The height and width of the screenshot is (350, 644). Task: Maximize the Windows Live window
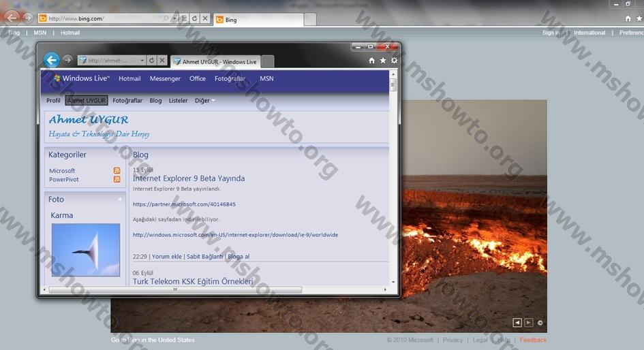coord(370,47)
